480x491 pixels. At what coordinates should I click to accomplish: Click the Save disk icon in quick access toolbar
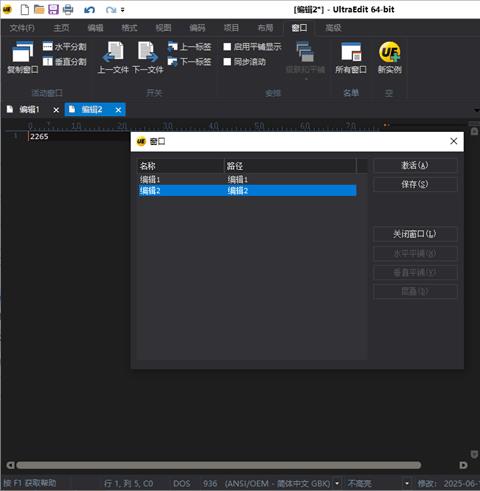coord(53,9)
